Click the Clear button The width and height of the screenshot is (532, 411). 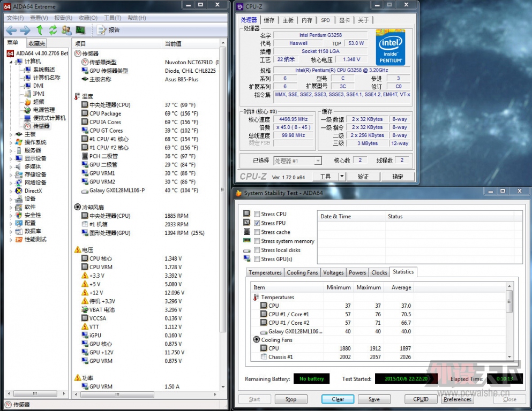338,399
